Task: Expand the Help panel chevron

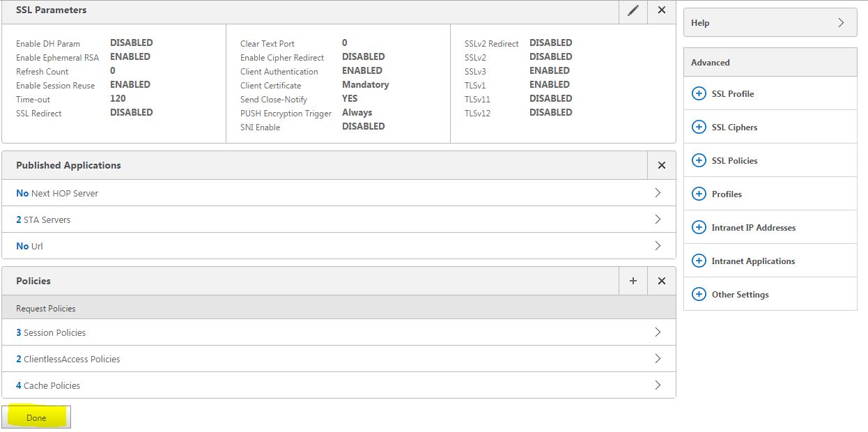Action: click(x=841, y=22)
